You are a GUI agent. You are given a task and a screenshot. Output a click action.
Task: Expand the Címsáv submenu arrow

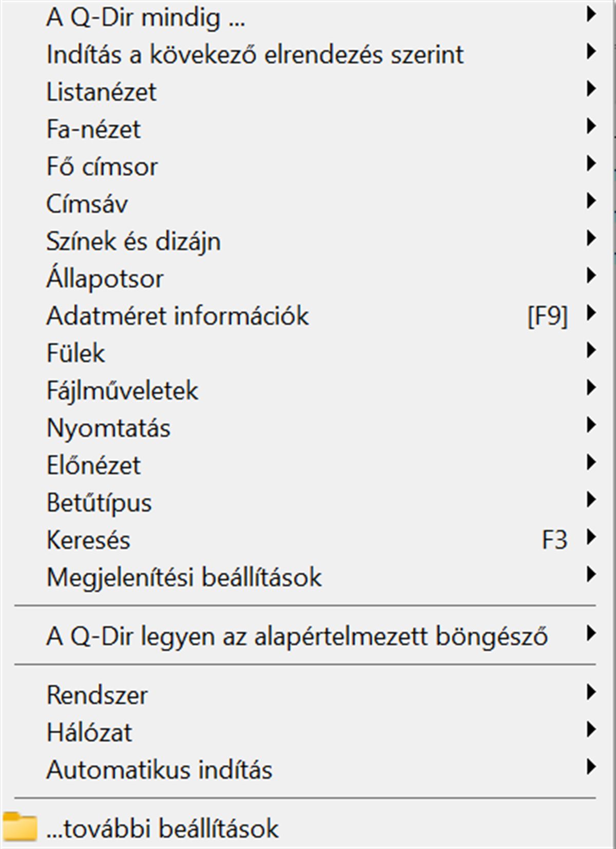(x=591, y=201)
